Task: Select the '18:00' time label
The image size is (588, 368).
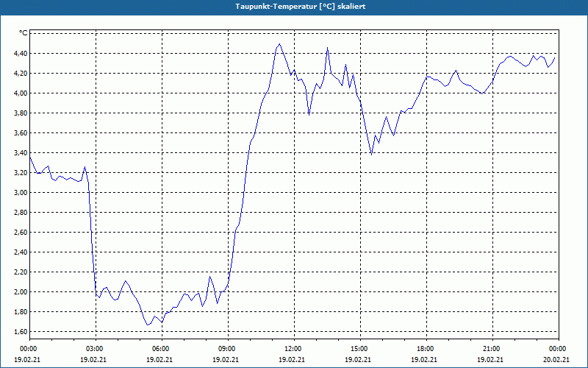Action: click(426, 349)
